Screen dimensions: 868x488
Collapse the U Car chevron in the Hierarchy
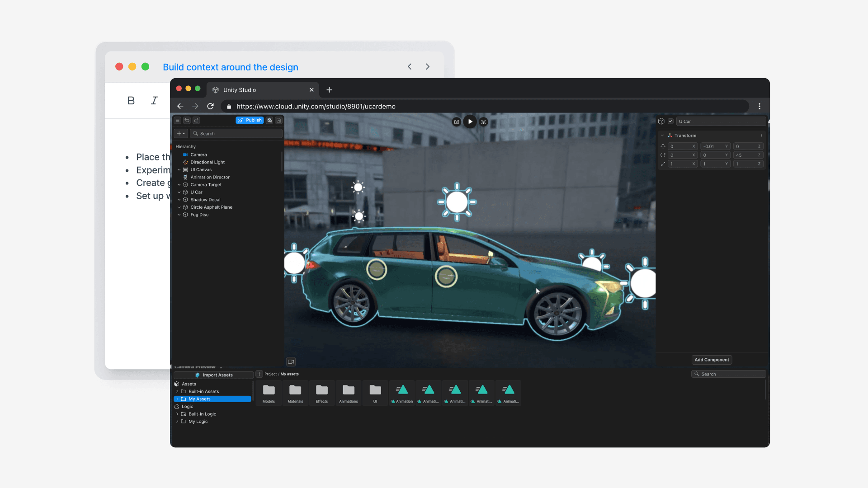point(179,192)
